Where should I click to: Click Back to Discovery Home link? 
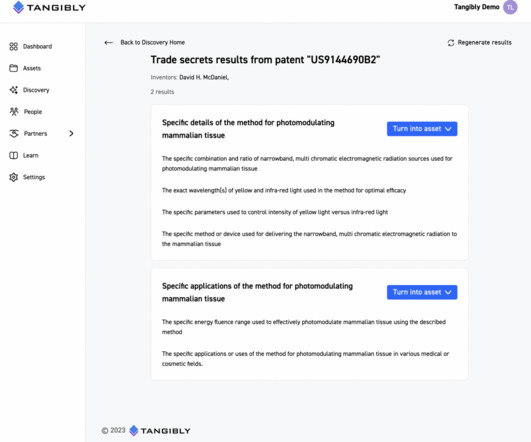coord(152,43)
